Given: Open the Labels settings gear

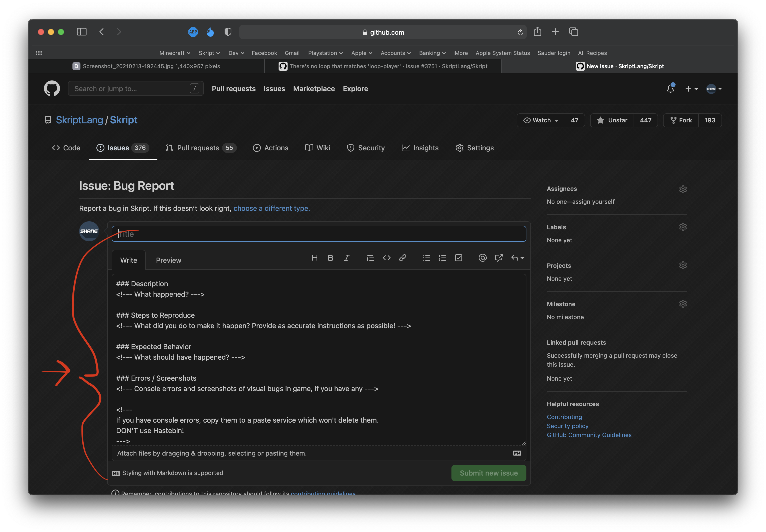Looking at the screenshot, I should click(683, 227).
